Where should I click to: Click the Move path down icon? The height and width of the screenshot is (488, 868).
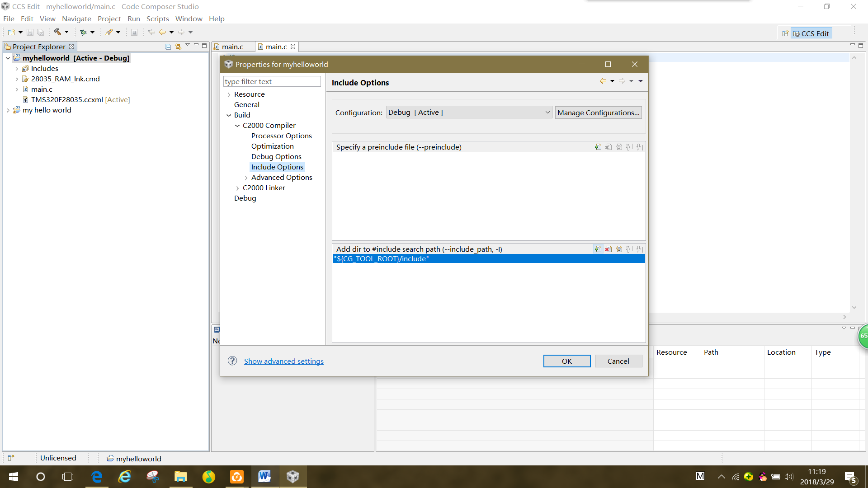click(x=639, y=249)
